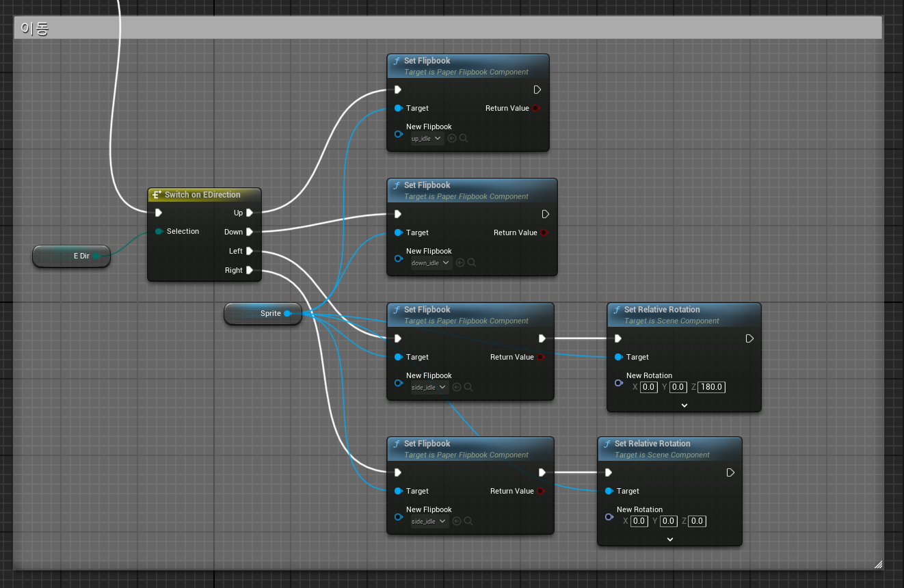Select the Set Flipbook title of the up_idle node
Screen dimensions: 904x588
[427, 61]
